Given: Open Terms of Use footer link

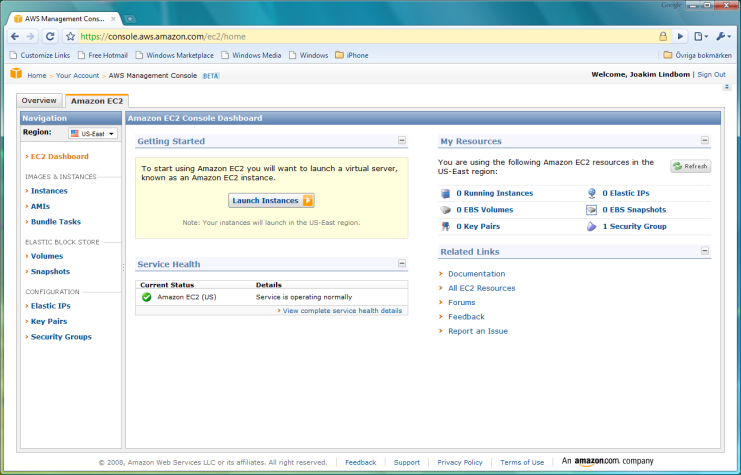Looking at the screenshot, I should coord(522,462).
